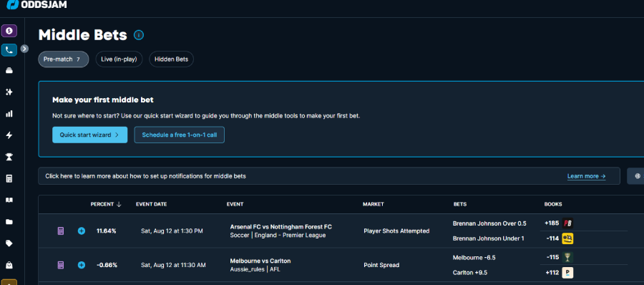The height and width of the screenshot is (285, 644).
Task: Click the info icon beside Middle Bets
Action: 139,35
